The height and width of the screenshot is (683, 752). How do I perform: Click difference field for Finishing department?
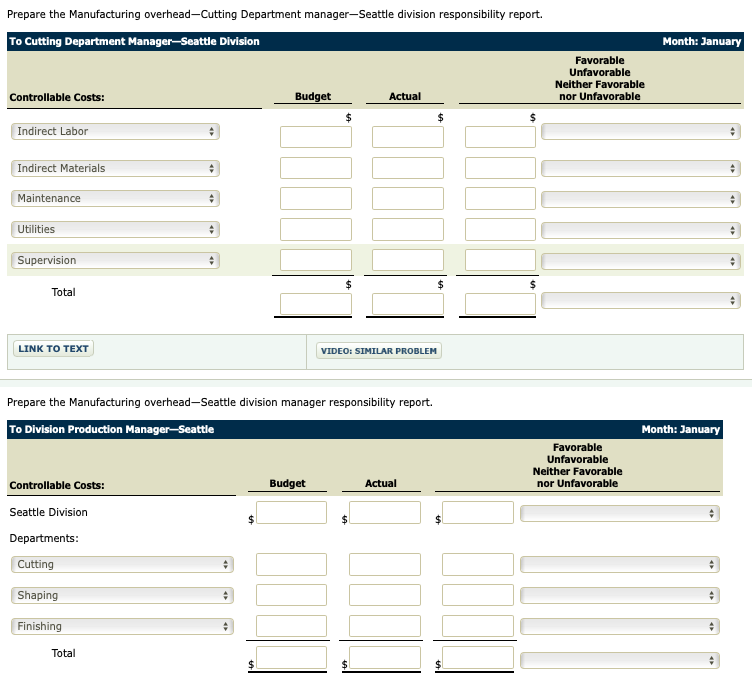coord(478,626)
